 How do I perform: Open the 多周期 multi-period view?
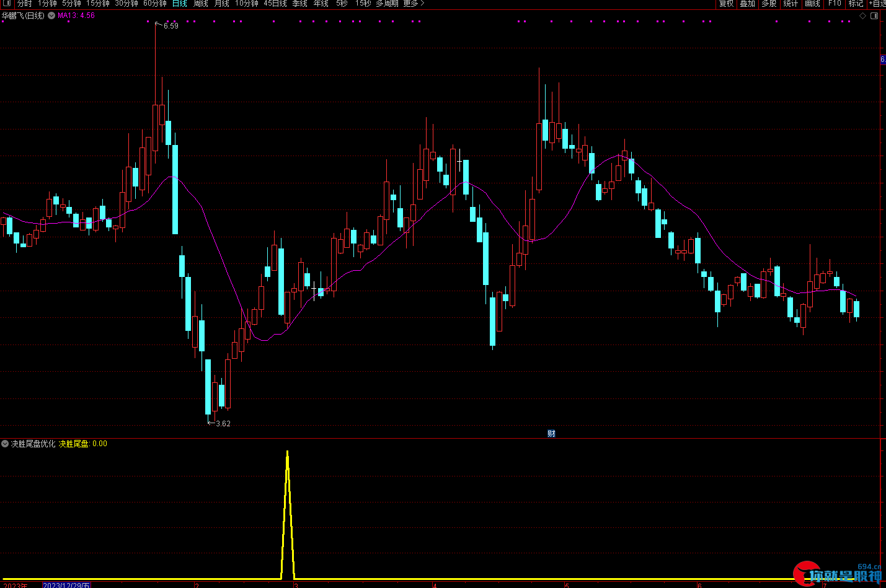(x=388, y=3)
